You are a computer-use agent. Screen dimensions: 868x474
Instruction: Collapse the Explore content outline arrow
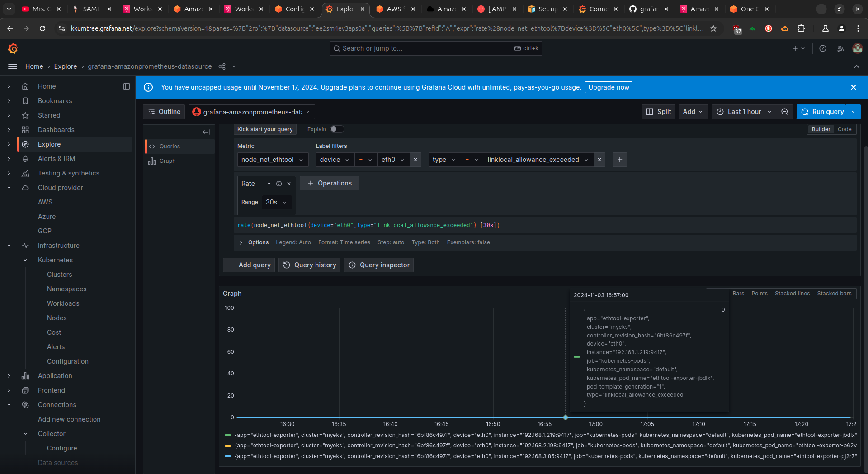pos(206,132)
